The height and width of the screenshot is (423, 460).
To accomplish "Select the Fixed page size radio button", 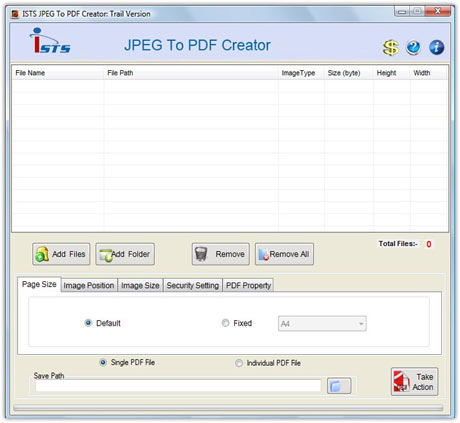I will pyautogui.click(x=225, y=323).
